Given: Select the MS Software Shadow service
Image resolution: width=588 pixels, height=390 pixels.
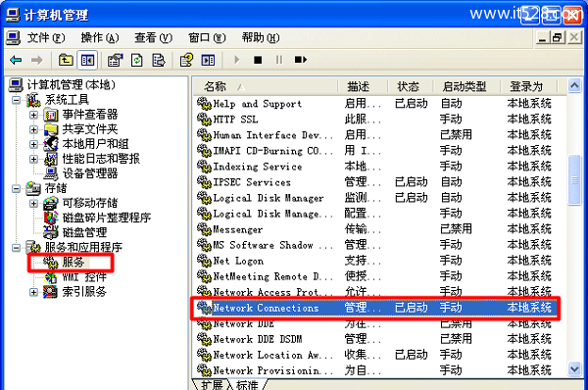Looking at the screenshot, I should point(272,245).
